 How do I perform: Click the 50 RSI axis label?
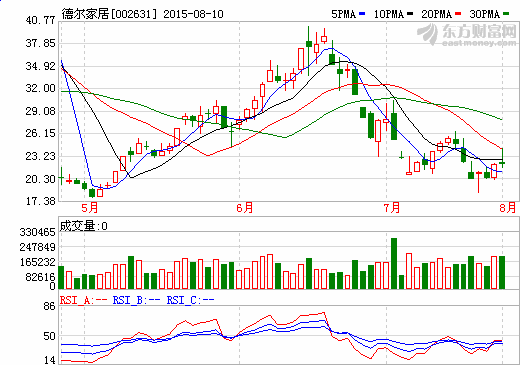pyautogui.click(x=49, y=336)
